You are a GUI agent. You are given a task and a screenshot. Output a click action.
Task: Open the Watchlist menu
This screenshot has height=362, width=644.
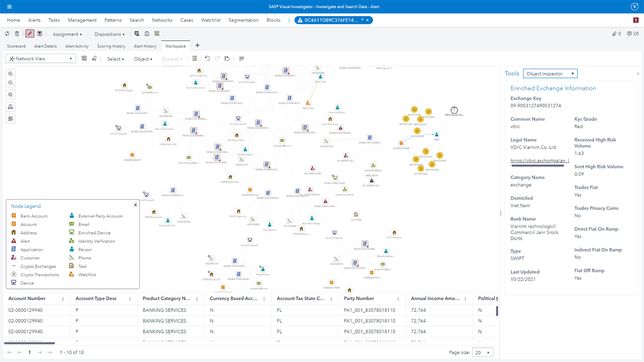click(x=211, y=20)
